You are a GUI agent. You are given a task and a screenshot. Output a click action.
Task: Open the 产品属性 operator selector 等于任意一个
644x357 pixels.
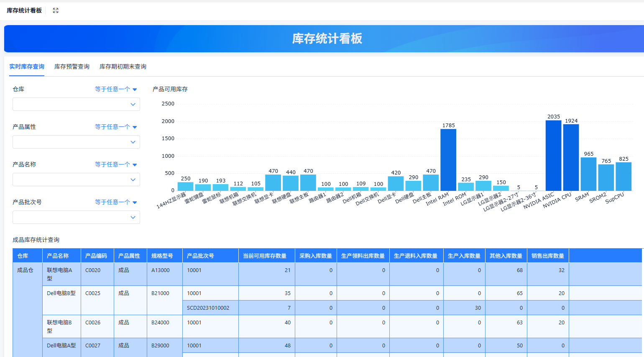tap(115, 126)
